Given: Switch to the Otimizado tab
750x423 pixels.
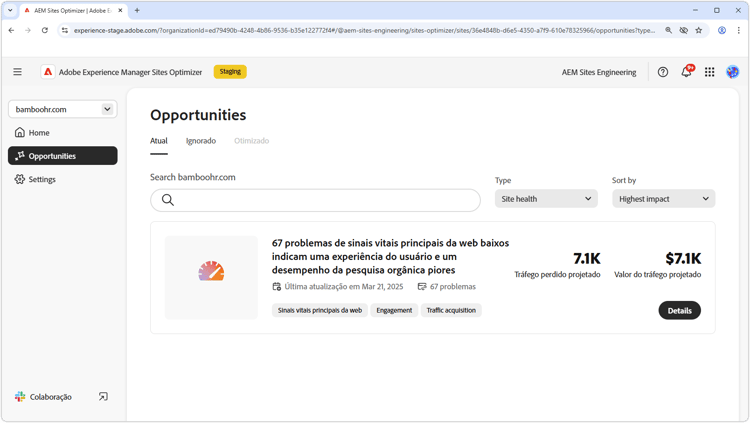Looking at the screenshot, I should point(252,141).
